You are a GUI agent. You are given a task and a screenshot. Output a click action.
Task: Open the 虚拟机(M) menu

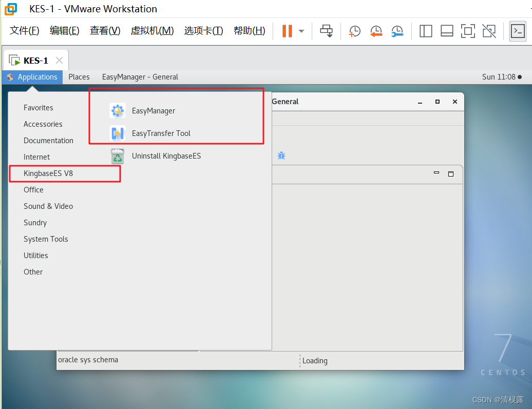click(153, 31)
